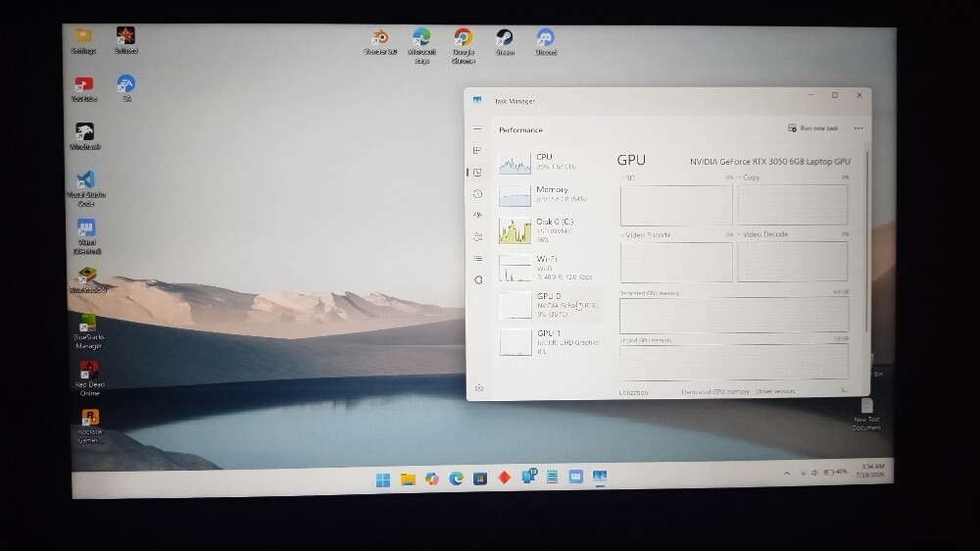
Task: Open the Settings folder on desktop
Action: click(x=83, y=40)
